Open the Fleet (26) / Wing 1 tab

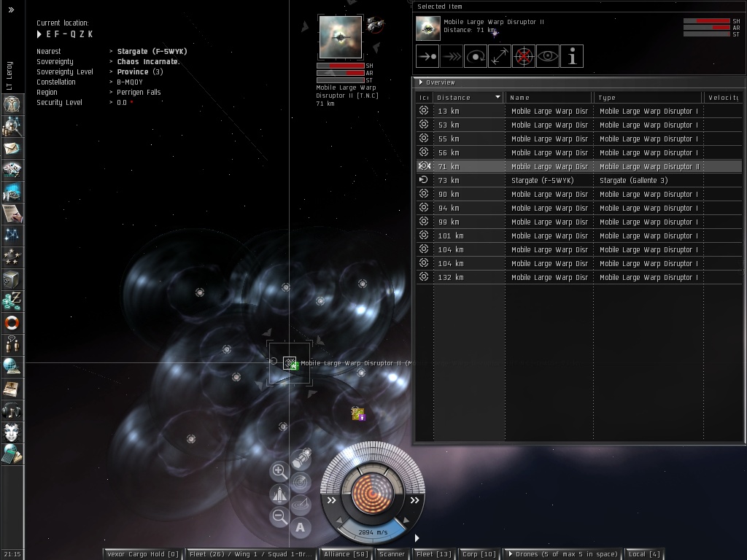point(251,554)
